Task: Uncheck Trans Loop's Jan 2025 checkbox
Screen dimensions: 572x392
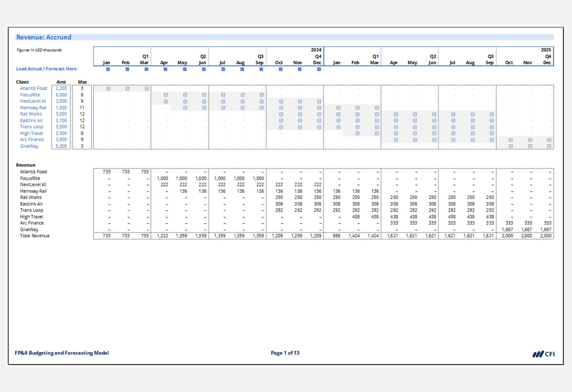Action: pyautogui.click(x=339, y=127)
